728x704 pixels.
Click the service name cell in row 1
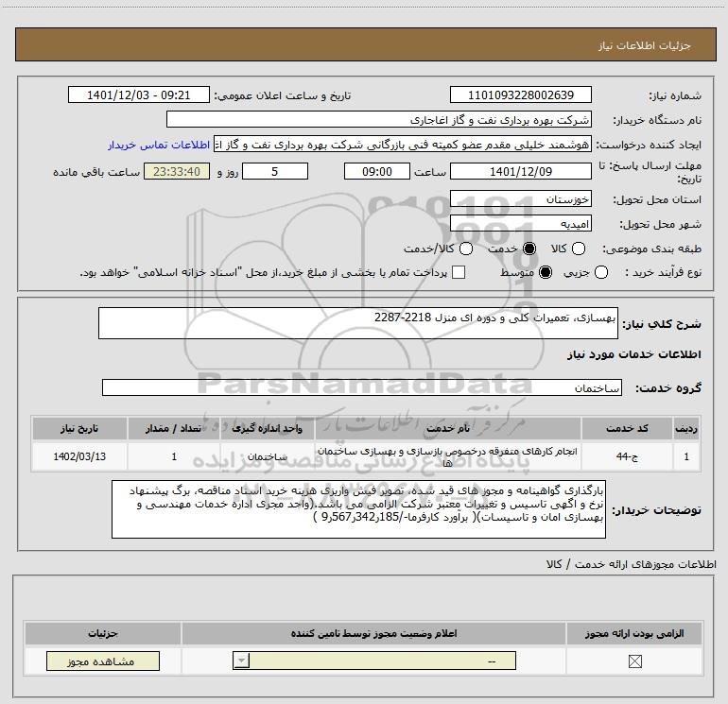click(x=447, y=456)
